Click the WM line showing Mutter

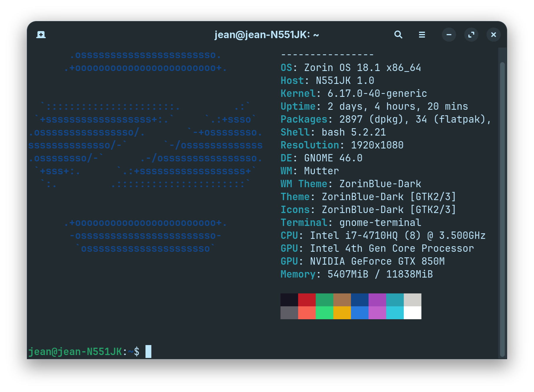pyautogui.click(x=310, y=171)
